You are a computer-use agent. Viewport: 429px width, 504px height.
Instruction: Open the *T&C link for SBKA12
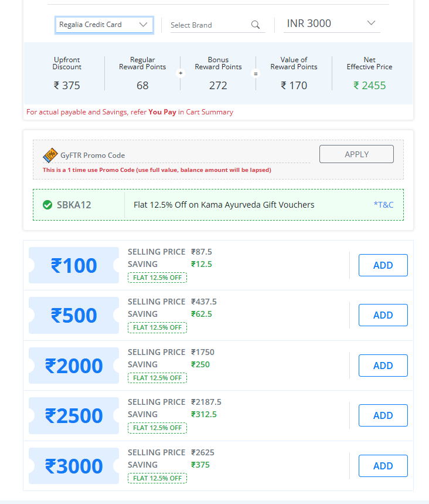pyautogui.click(x=383, y=205)
